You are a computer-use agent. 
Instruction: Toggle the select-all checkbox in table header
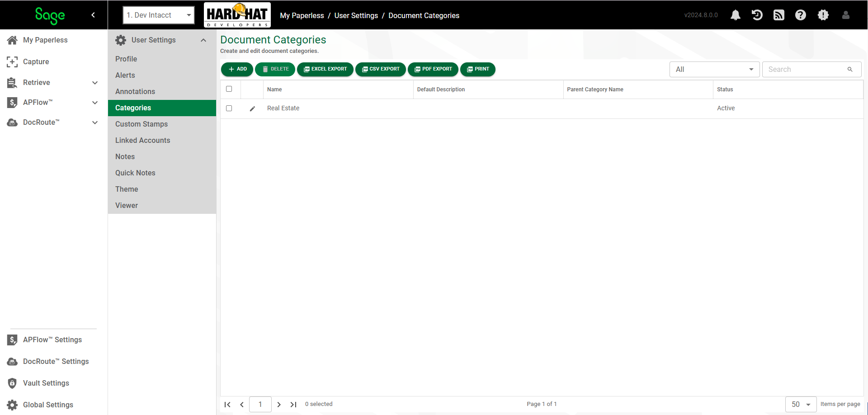coord(229,89)
